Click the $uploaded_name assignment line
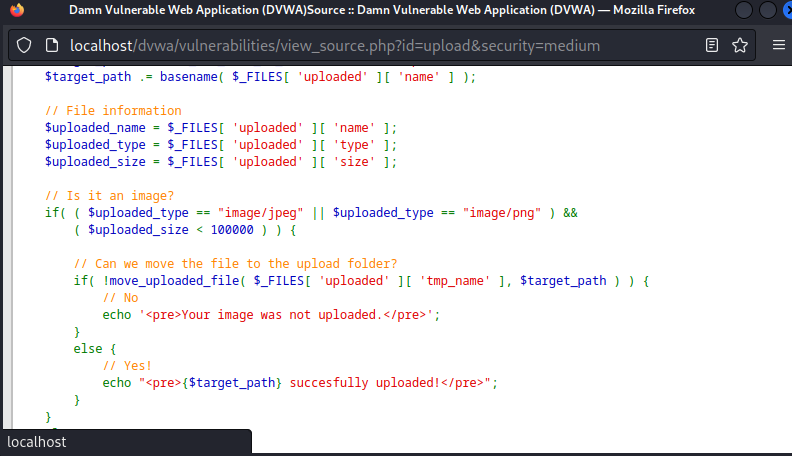This screenshot has height=456, width=792. (221, 128)
